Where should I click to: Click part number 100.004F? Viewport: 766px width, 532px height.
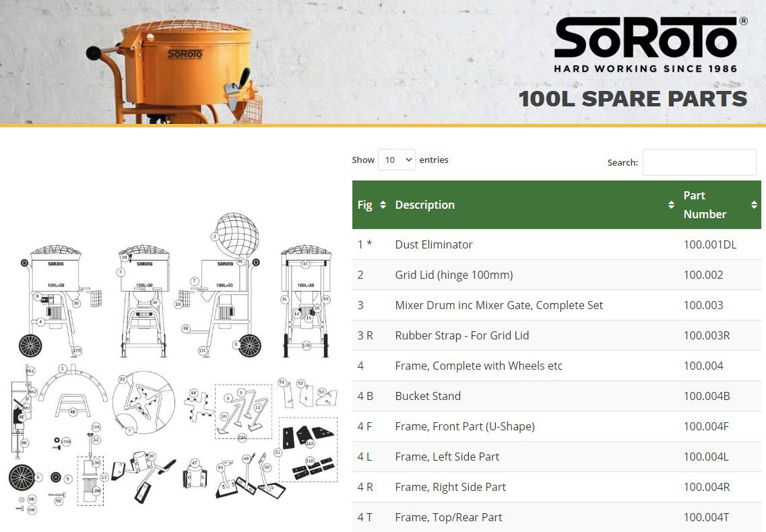pos(706,426)
